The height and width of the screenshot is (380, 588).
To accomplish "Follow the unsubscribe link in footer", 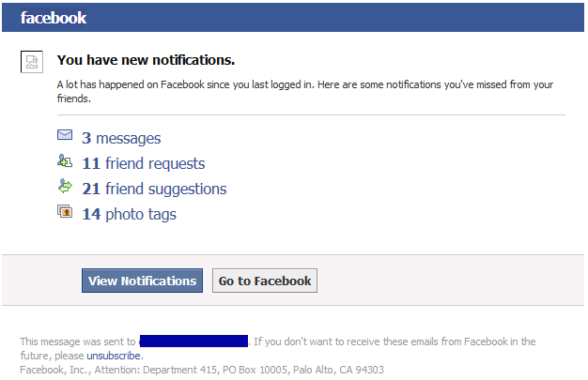I will [x=114, y=356].
